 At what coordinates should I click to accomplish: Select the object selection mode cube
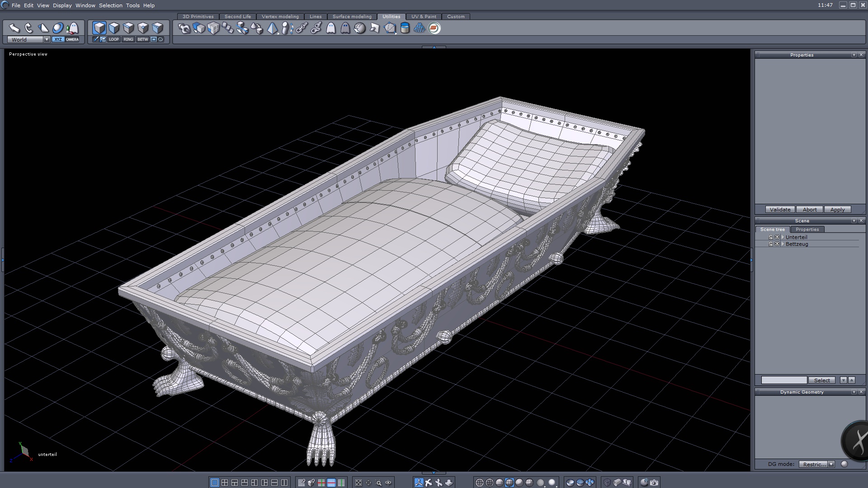pyautogui.click(x=99, y=28)
